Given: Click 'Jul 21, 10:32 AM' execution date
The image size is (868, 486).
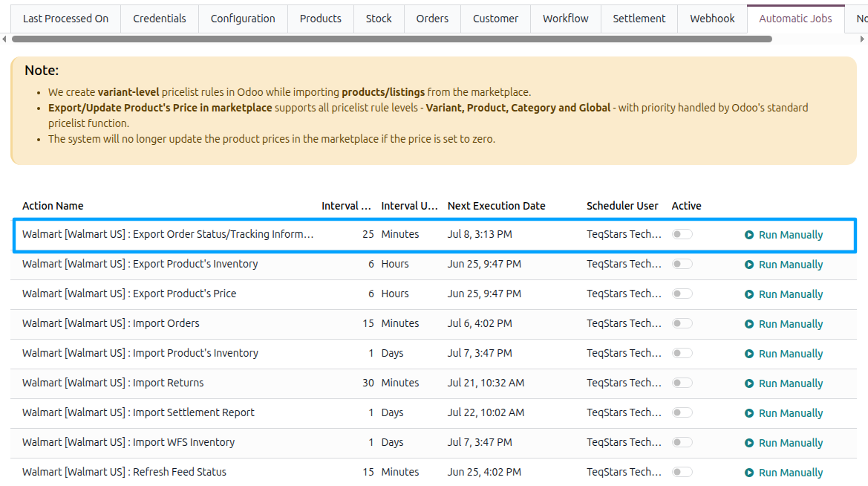Looking at the screenshot, I should click(x=486, y=383).
